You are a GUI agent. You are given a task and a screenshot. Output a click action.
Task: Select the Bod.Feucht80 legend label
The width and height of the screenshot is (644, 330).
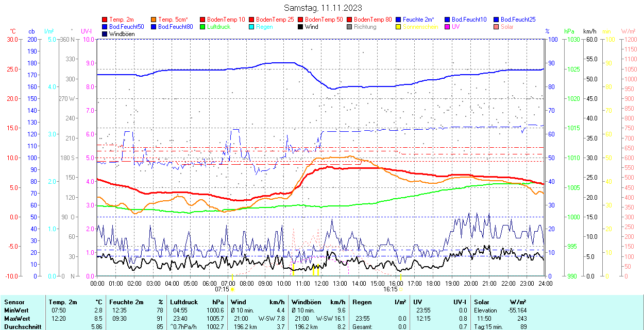(175, 27)
